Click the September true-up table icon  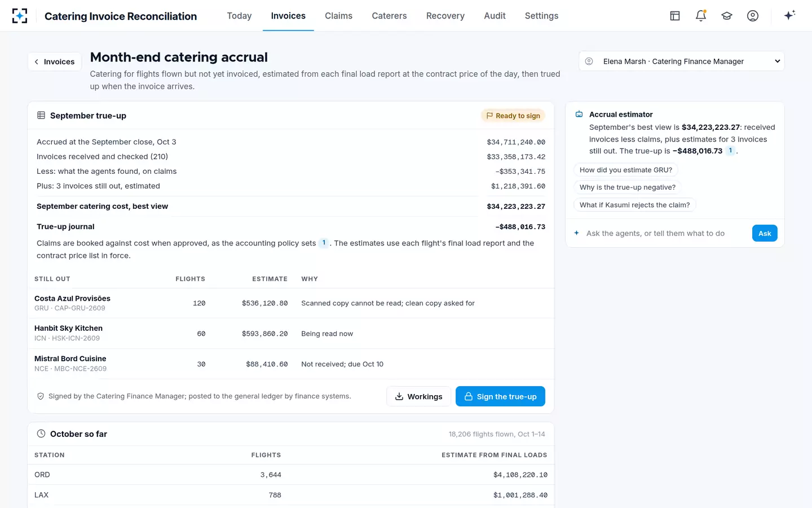click(41, 115)
